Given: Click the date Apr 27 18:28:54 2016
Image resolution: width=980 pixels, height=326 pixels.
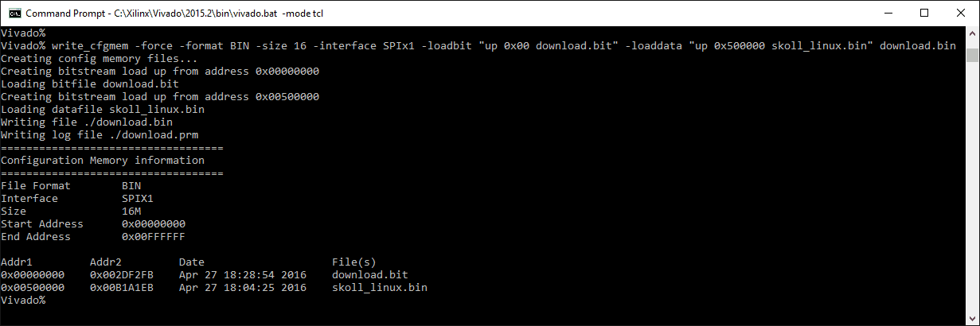Looking at the screenshot, I should click(242, 274).
